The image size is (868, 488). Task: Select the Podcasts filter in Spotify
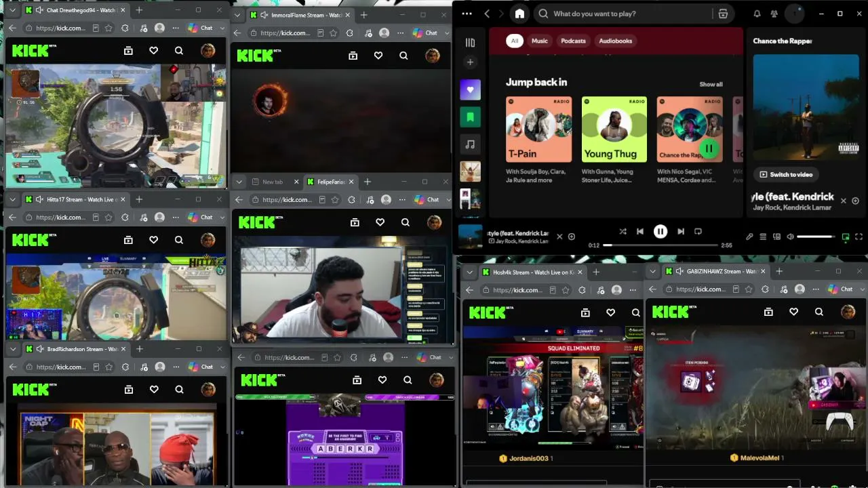click(x=573, y=41)
